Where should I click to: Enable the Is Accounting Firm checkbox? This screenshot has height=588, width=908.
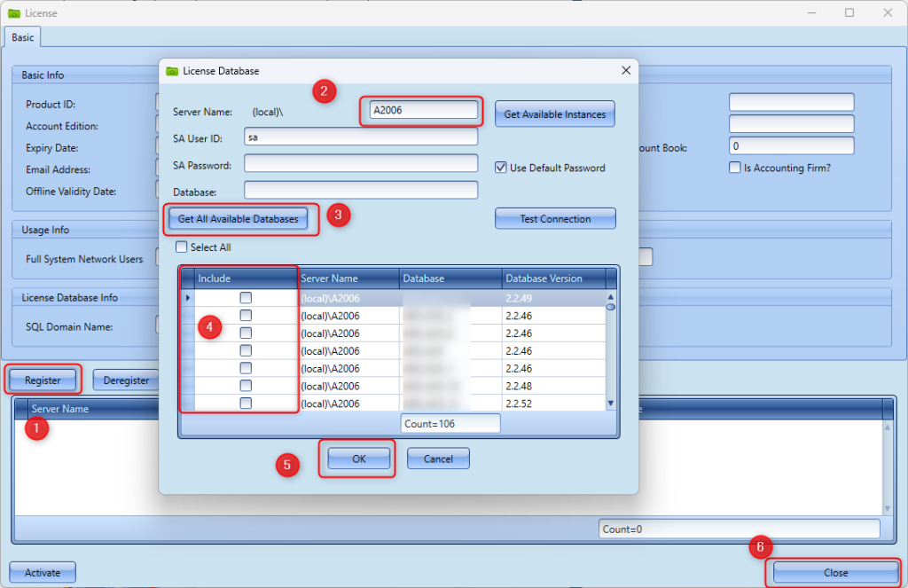click(734, 168)
